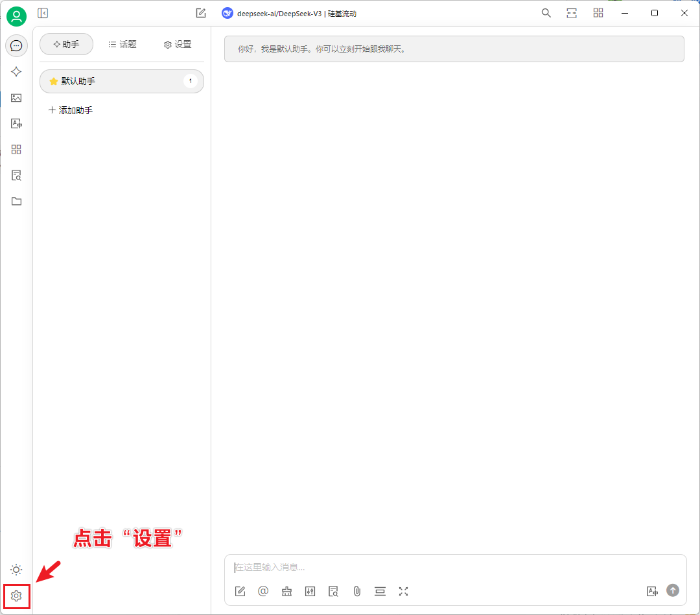
Task: Toggle the light/dark theme sun icon
Action: click(16, 570)
